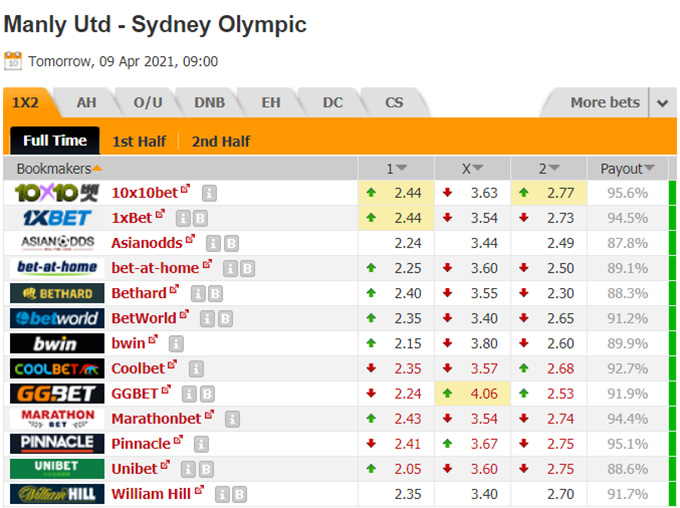
Task: Sort odds by column 1 header
Action: [396, 169]
